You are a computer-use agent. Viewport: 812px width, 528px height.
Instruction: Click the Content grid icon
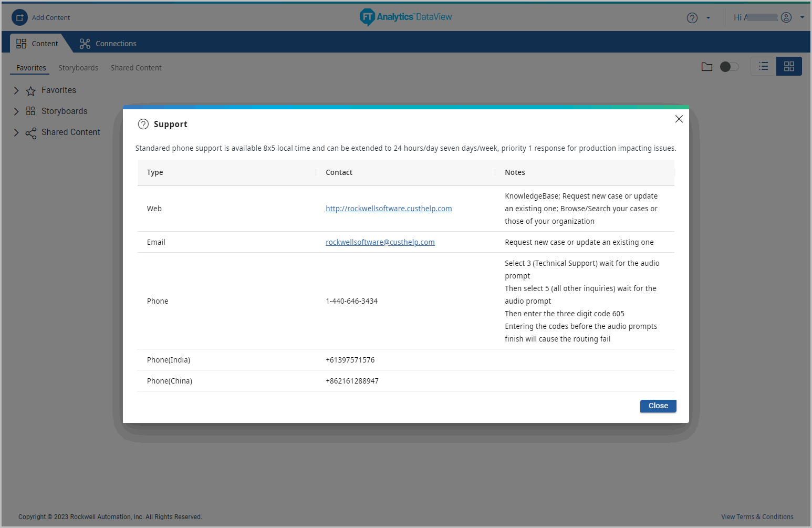point(21,44)
